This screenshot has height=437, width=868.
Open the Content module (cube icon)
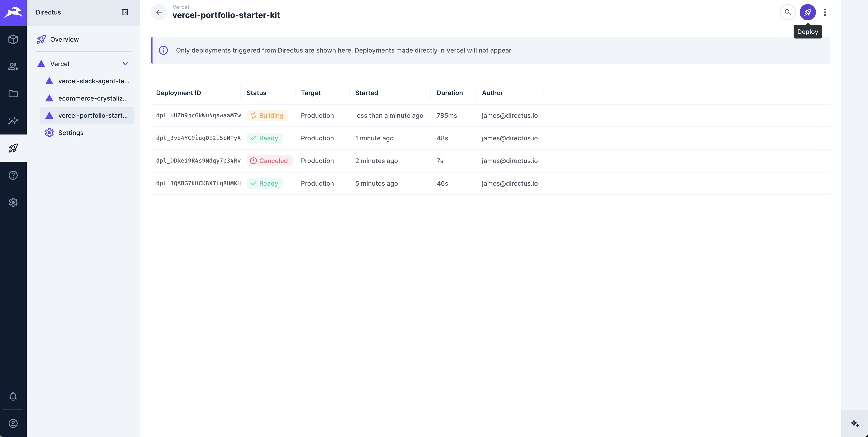13,39
